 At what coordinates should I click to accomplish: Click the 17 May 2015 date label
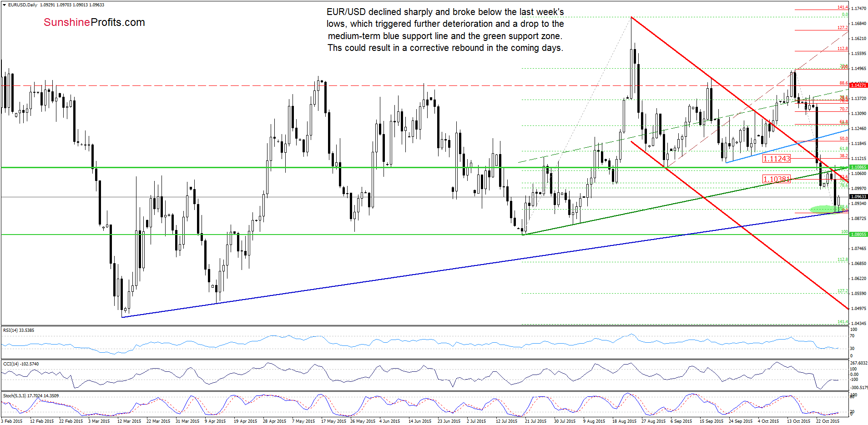(333, 421)
